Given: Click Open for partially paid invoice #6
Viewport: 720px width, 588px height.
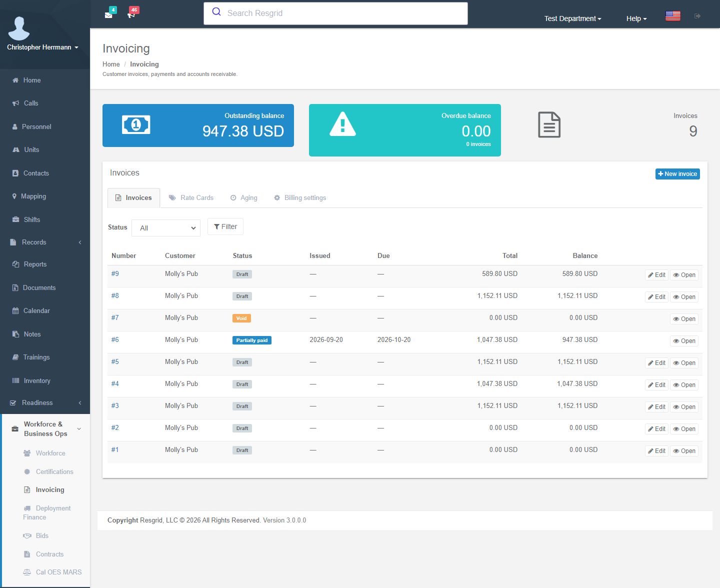Looking at the screenshot, I should (684, 341).
